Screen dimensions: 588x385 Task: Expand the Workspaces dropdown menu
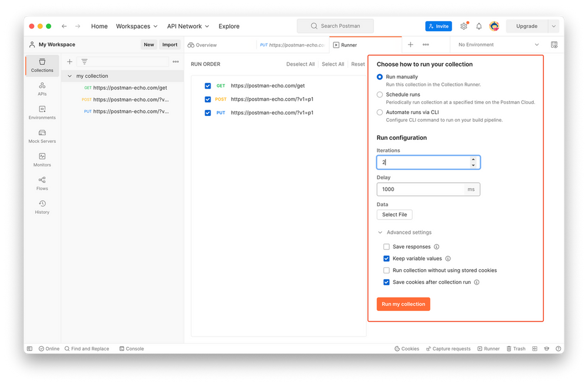[x=136, y=26]
